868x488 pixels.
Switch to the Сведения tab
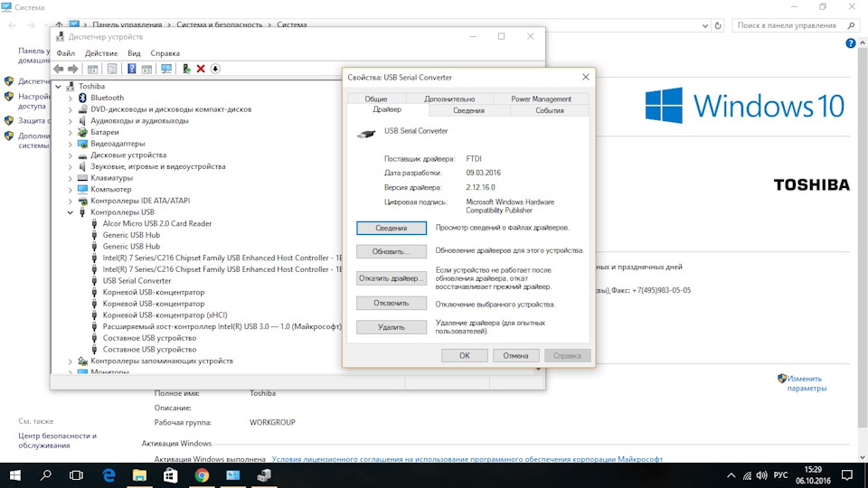469,110
